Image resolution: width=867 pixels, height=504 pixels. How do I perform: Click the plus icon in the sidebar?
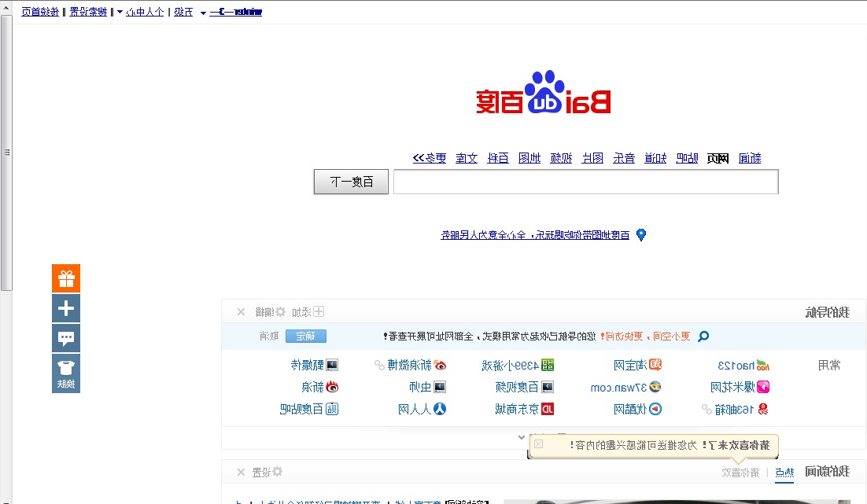tap(66, 308)
